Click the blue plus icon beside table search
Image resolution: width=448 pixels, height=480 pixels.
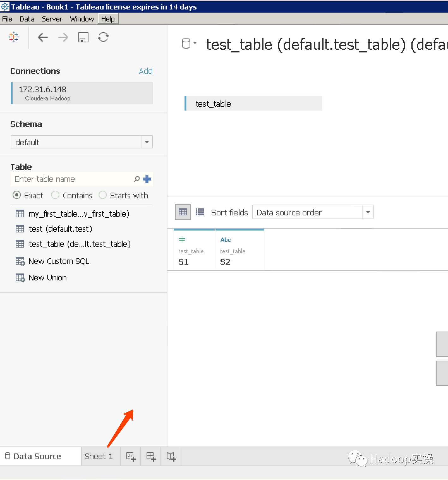147,179
